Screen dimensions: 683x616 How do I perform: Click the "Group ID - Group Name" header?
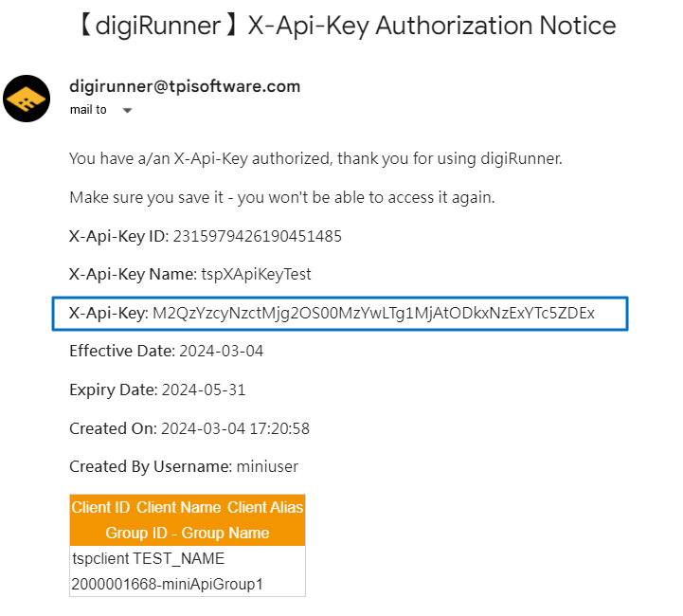(188, 533)
